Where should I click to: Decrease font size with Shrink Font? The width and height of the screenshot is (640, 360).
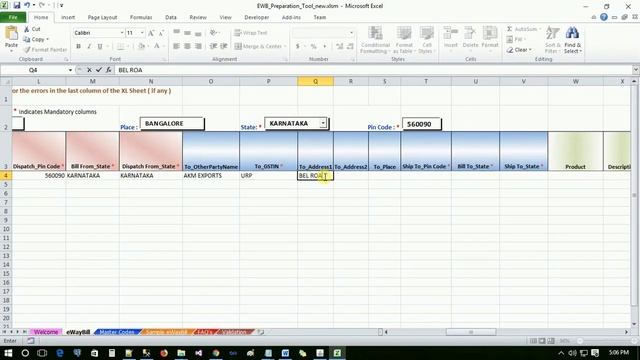point(161,33)
